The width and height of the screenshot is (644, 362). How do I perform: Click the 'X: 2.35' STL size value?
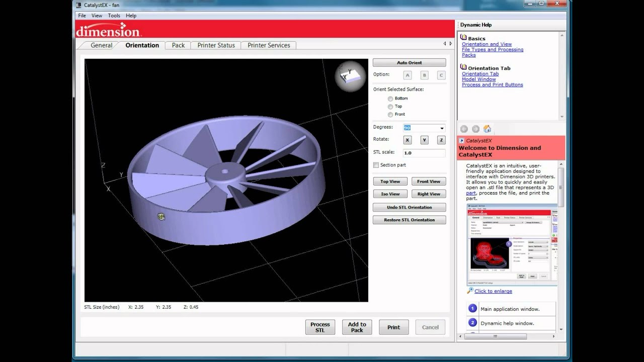(136, 307)
